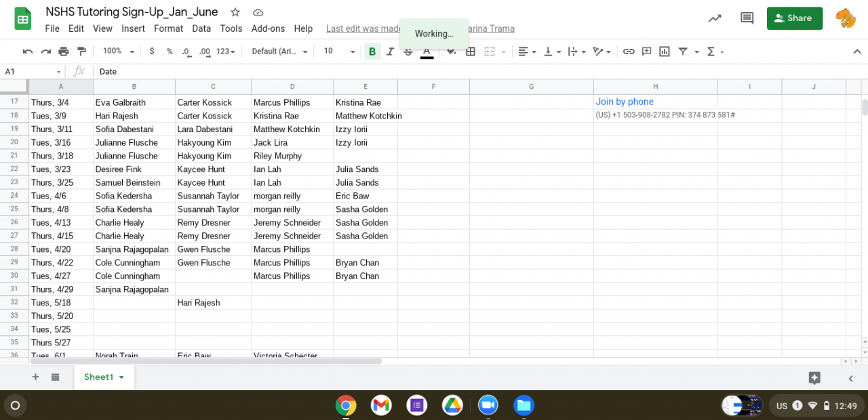Viewport: 868px width, 420px height.
Task: Open Gmail from the shelf
Action: tap(381, 405)
